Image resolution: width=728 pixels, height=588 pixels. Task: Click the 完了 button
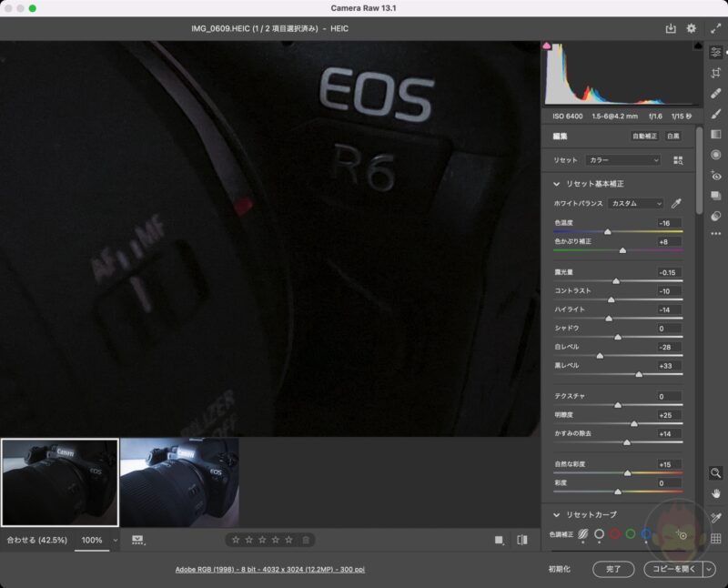[x=613, y=569]
